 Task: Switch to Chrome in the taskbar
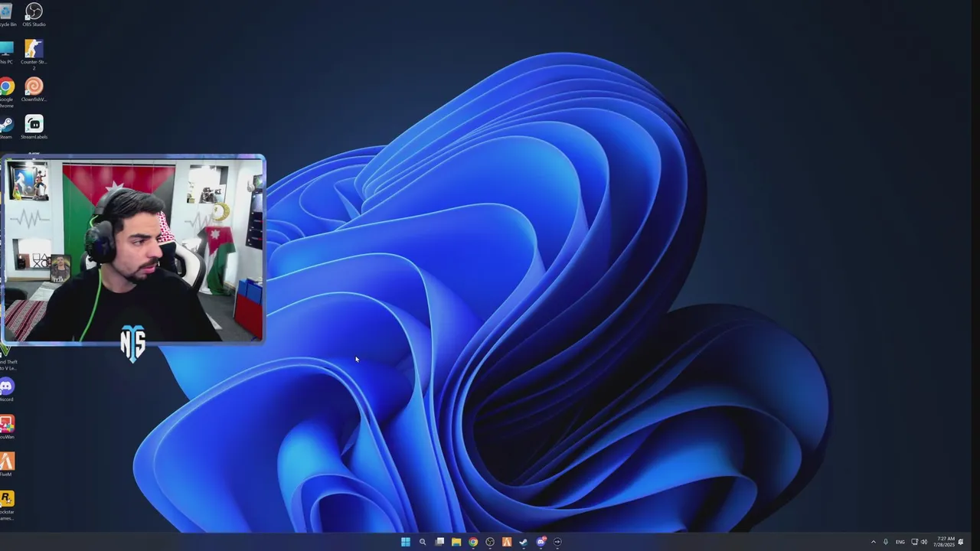point(473,542)
